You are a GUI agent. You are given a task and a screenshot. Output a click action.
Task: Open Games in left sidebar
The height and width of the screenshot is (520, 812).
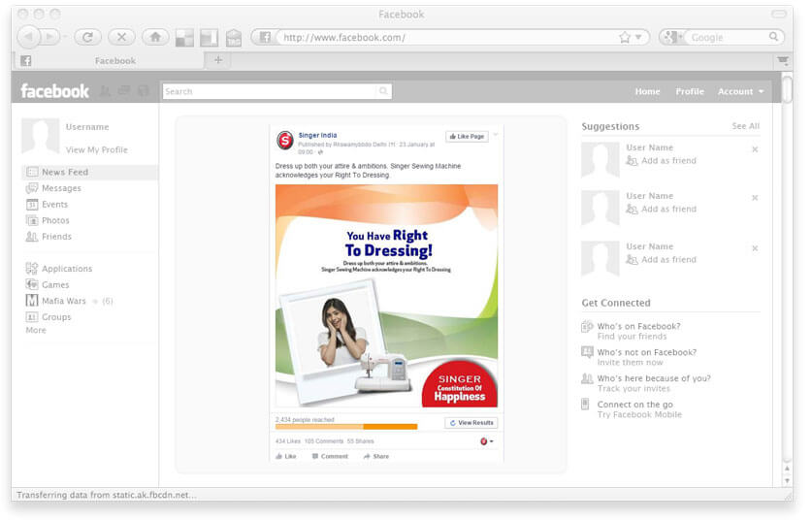coord(48,284)
